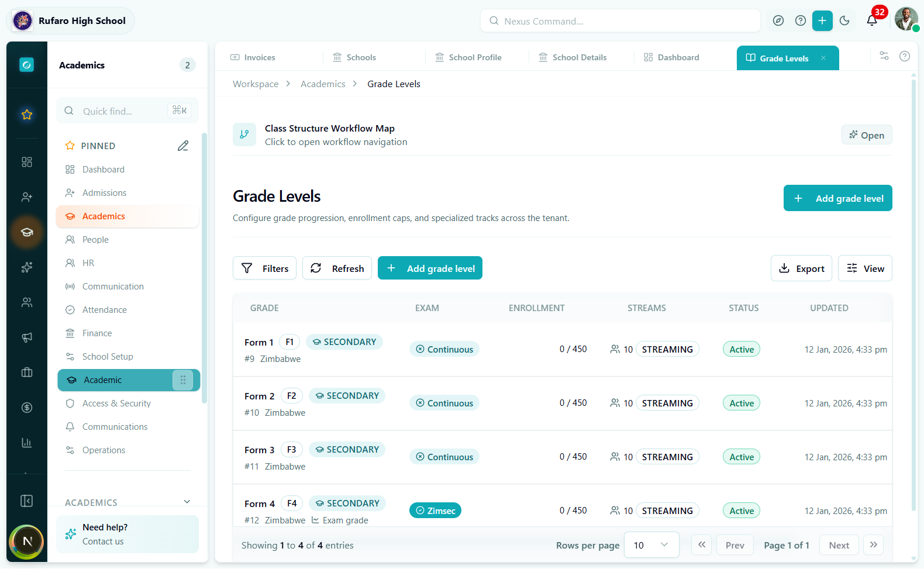The height and width of the screenshot is (569, 924).
Task: Switch to the Schools tab
Action: (354, 57)
